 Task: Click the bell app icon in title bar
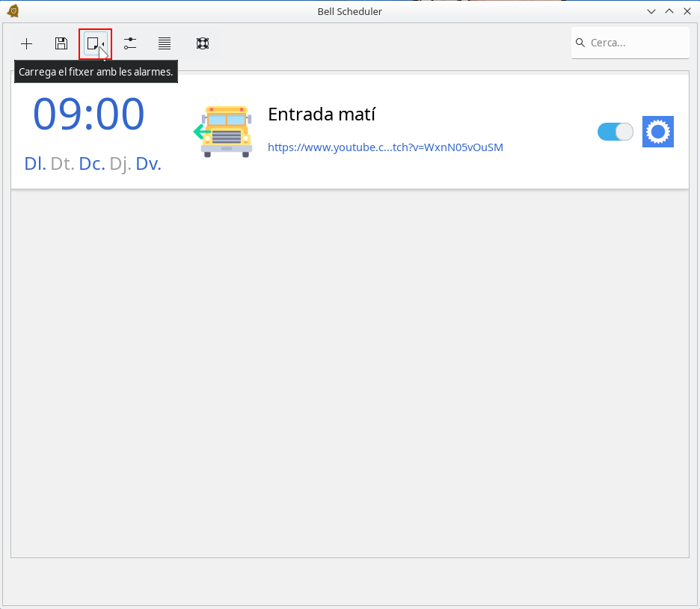click(12, 11)
